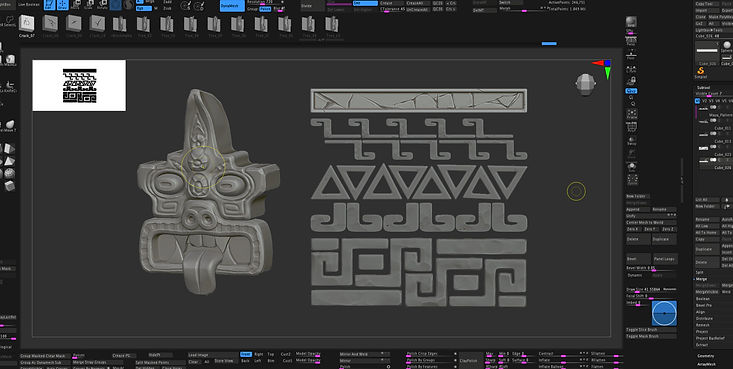Click the Solo icon on right shelf
The width and height of the screenshot is (733, 369).
pos(632,166)
